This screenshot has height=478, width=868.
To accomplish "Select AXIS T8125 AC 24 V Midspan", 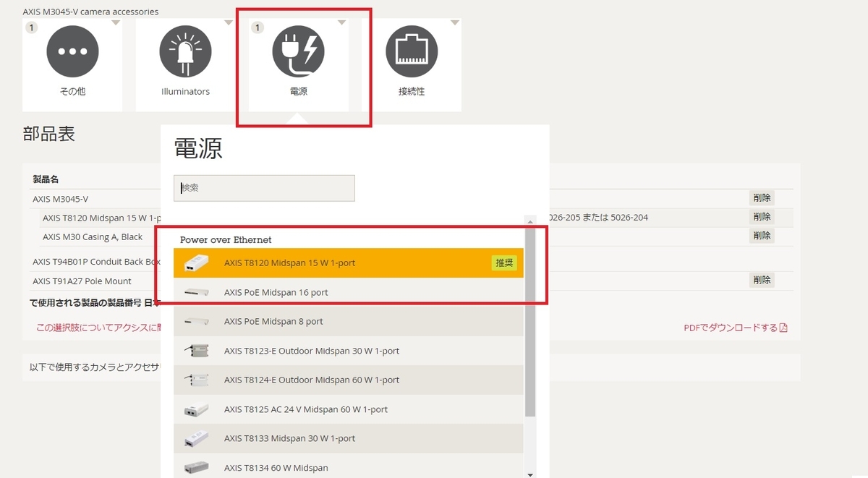I will pyautogui.click(x=349, y=409).
